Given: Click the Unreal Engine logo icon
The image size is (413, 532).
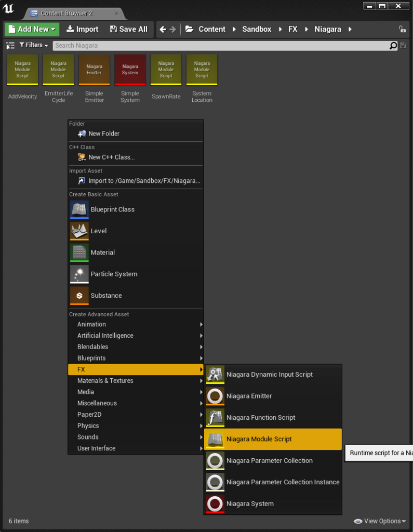Looking at the screenshot, I should 8,8.
